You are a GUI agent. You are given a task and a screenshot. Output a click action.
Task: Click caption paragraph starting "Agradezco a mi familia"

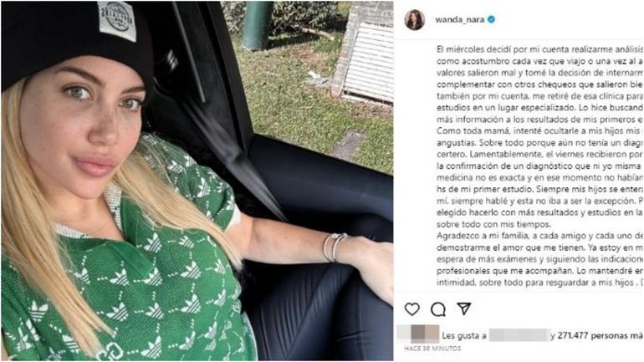[x=539, y=259]
